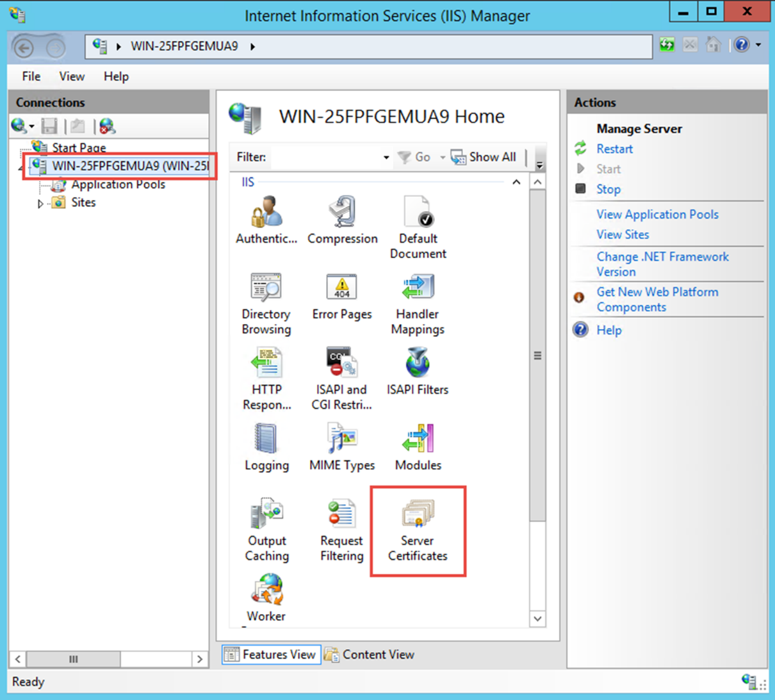The image size is (775, 700).
Task: Click the Home icon in the address toolbar
Action: click(x=713, y=45)
